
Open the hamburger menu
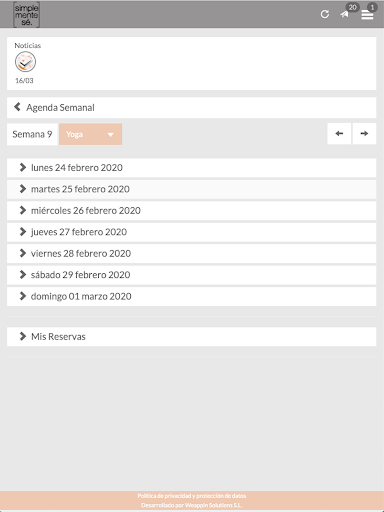367,15
